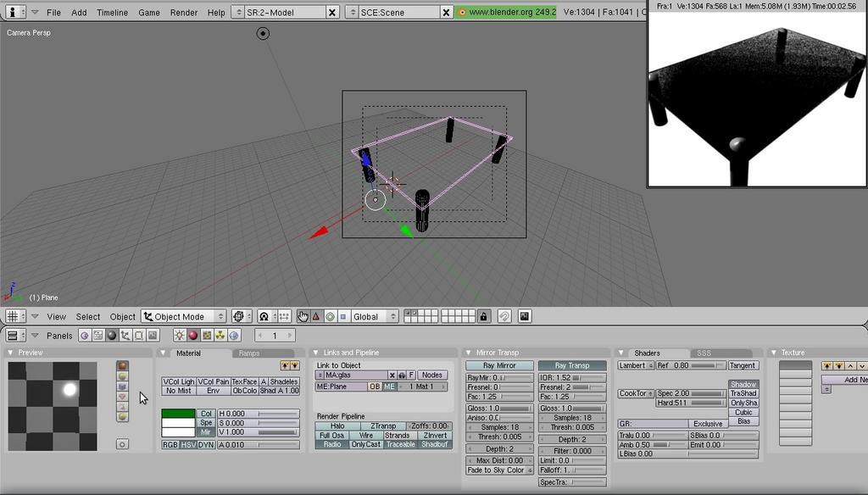The image size is (868, 495).
Task: Open the Texture buttons icon
Action: pyautogui.click(x=207, y=336)
